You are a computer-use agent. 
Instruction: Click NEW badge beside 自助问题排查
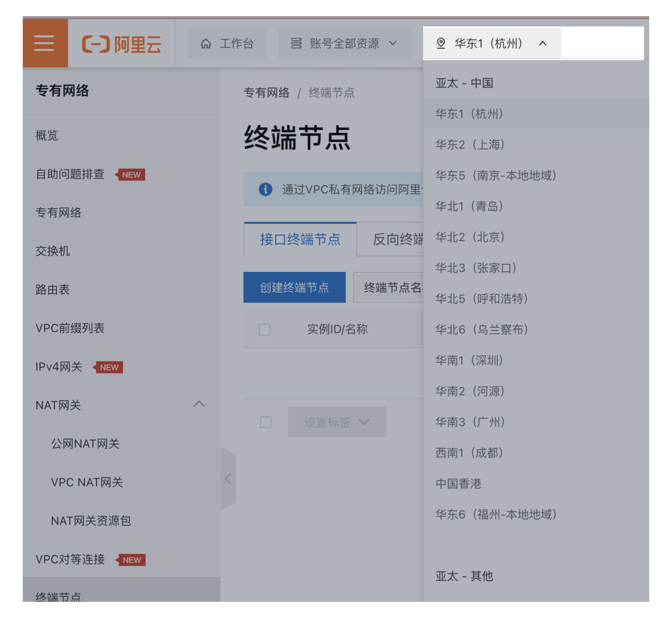[x=131, y=175]
